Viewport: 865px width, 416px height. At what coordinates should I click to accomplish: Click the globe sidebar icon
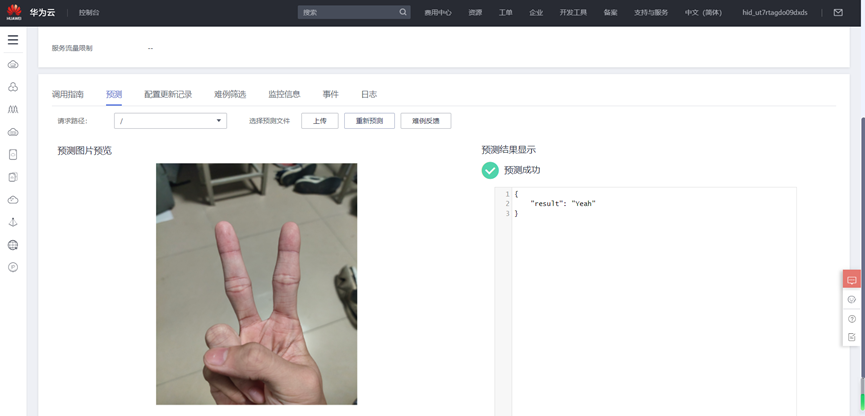click(x=13, y=244)
